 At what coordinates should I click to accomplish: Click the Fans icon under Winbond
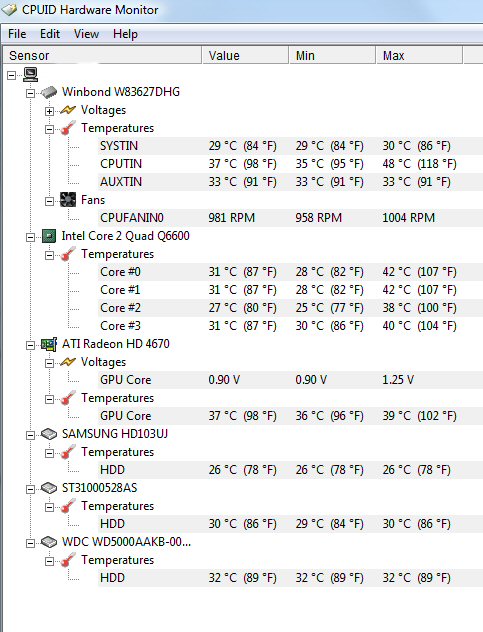[68, 200]
